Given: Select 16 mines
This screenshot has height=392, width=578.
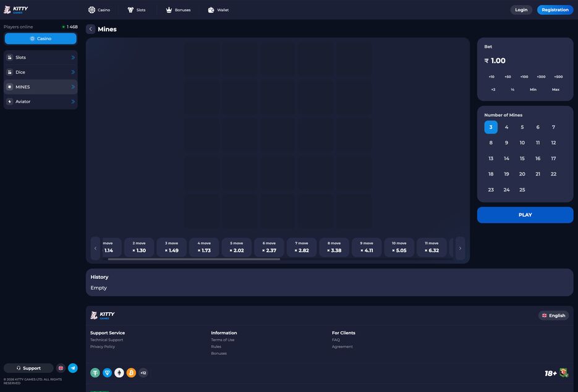Looking at the screenshot, I should [x=538, y=158].
